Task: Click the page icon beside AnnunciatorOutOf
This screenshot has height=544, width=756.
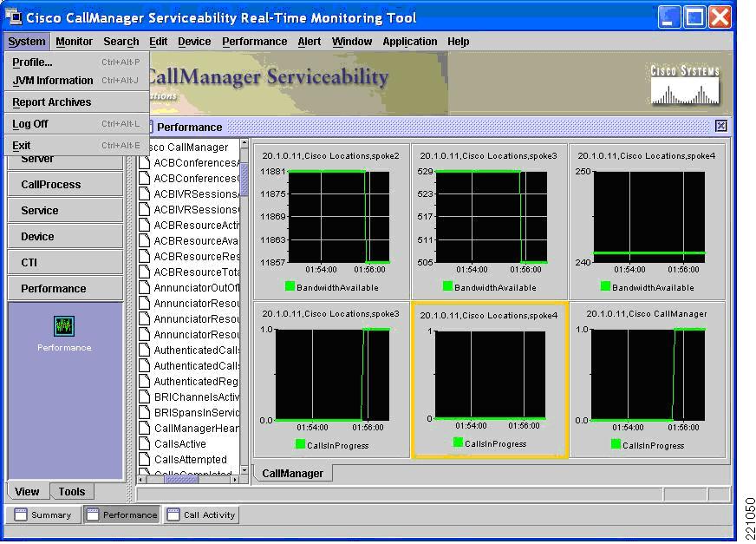Action: [x=144, y=288]
